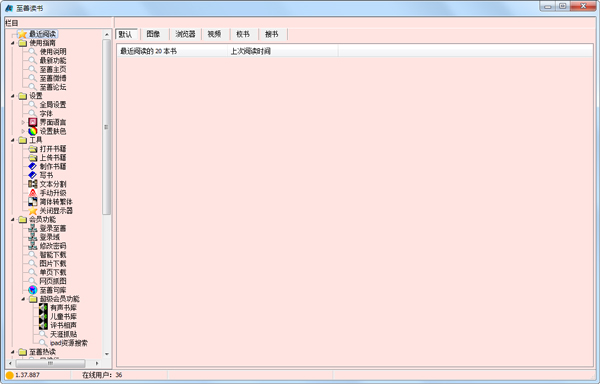Click the horizontal scrollbar left arrow
This screenshot has width=600, height=384.
click(10, 363)
